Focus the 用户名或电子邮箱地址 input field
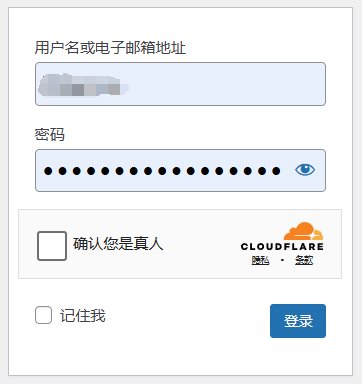Image resolution: width=362 pixels, height=384 pixels. (180, 84)
